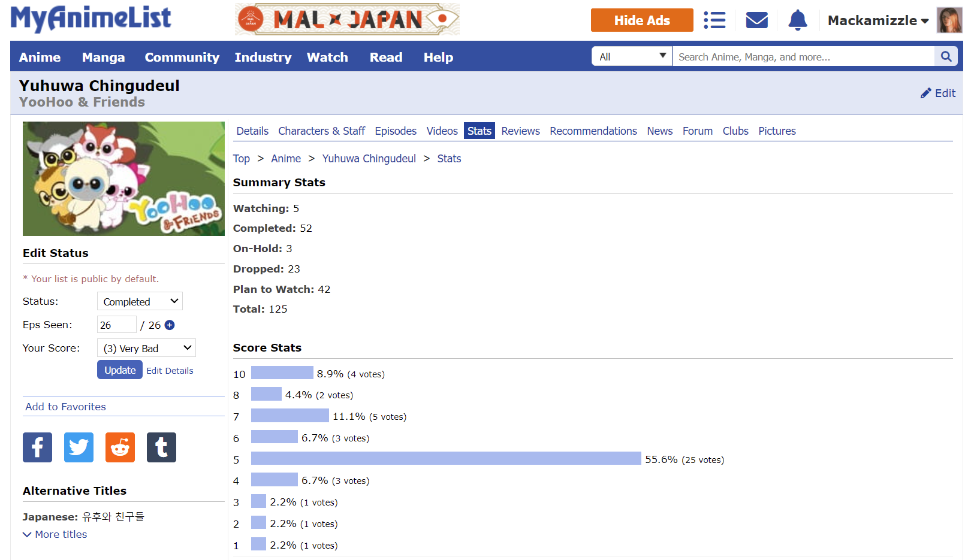This screenshot has height=560, width=968.
Task: Switch to the Reviews tab
Action: coord(521,131)
